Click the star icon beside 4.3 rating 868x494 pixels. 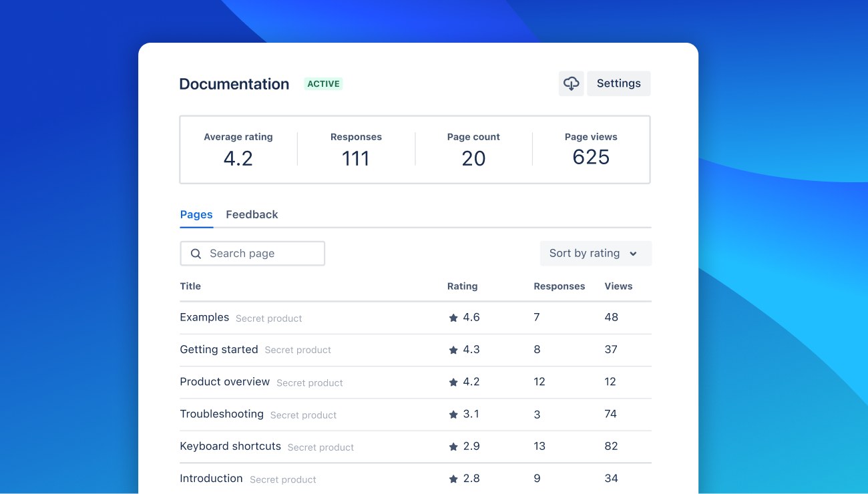click(x=453, y=350)
